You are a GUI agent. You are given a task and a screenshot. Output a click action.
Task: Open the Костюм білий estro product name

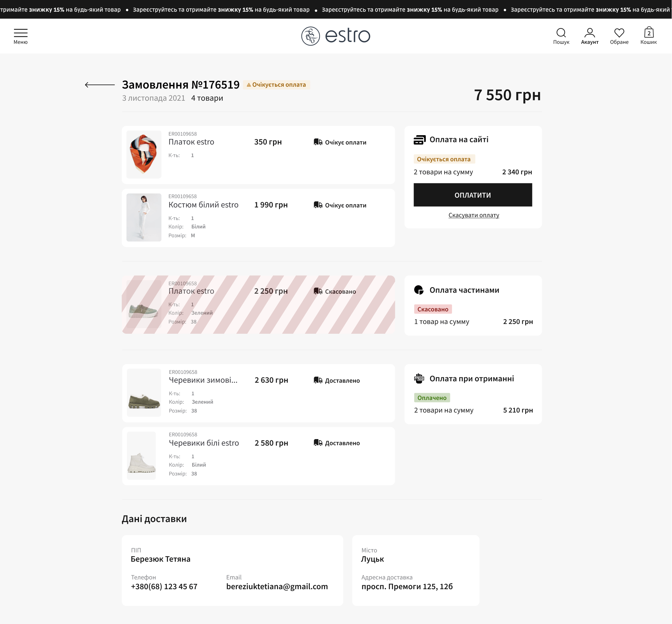tap(203, 204)
